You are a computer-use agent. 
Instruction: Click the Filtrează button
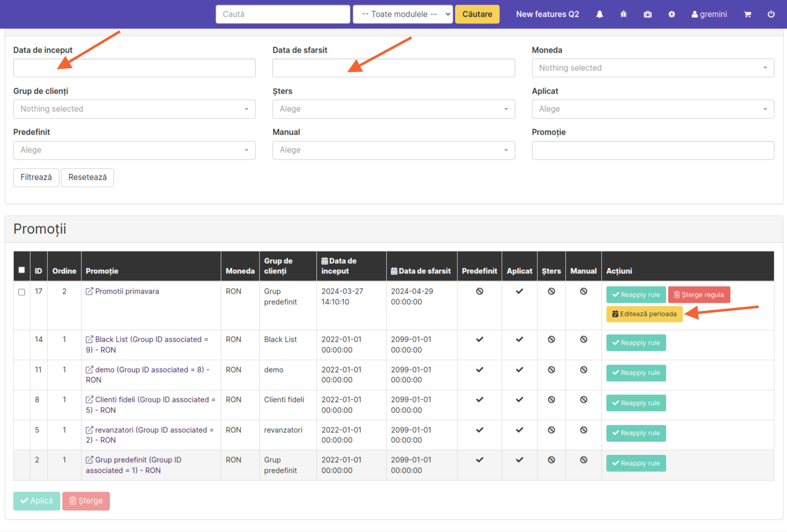click(x=36, y=177)
